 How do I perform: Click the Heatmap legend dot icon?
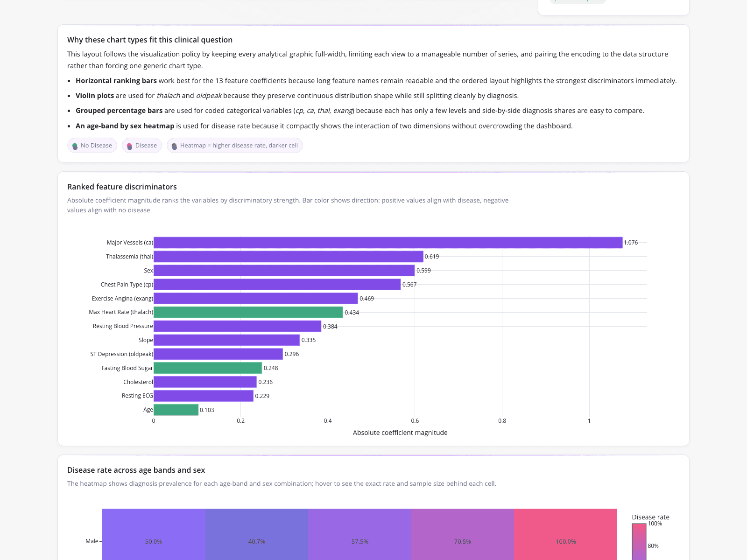click(x=174, y=146)
